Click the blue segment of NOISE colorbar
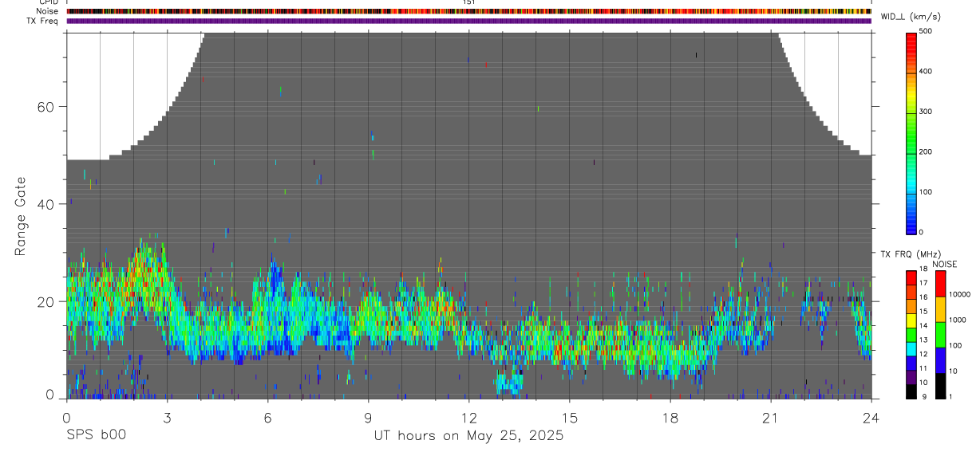The height and width of the screenshot is (452, 980). 940,360
